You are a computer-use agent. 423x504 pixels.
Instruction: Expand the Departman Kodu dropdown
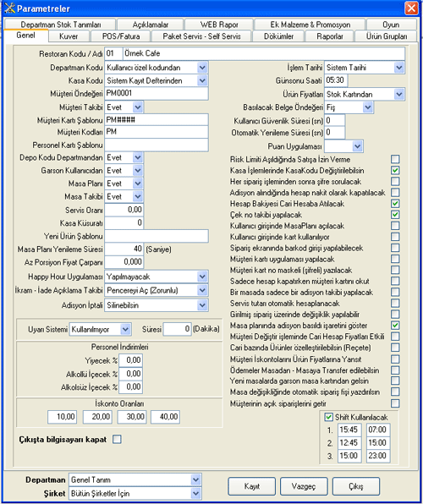(x=202, y=68)
